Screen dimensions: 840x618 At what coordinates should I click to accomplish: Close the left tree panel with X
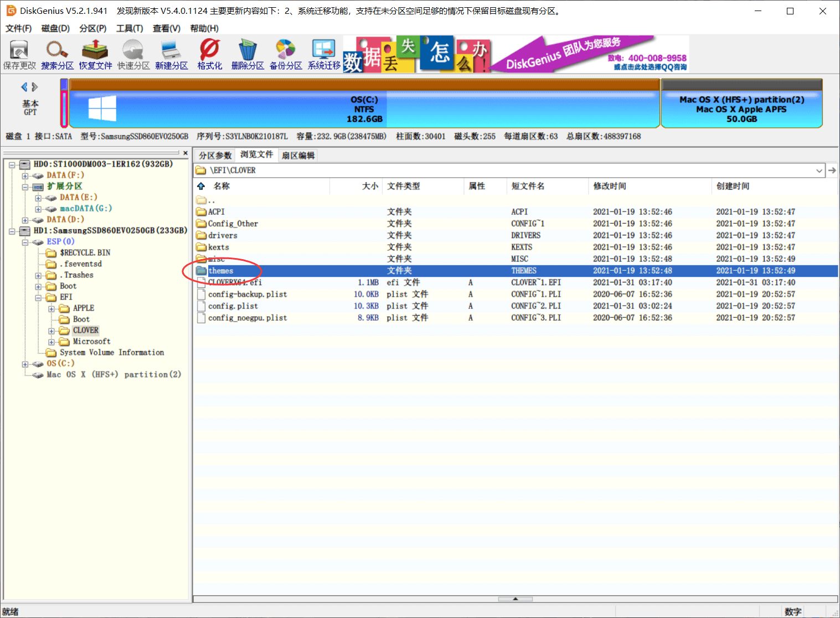tap(185, 153)
